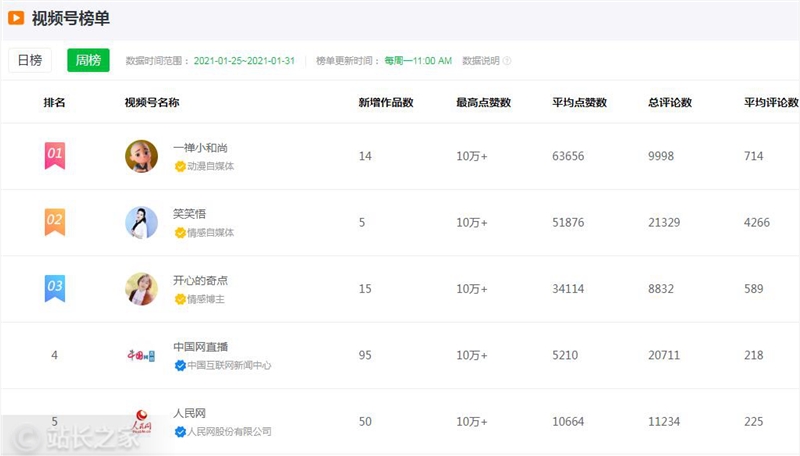This screenshot has width=800, height=456.
Task: Open the 数据说明 help icon
Action: click(507, 61)
